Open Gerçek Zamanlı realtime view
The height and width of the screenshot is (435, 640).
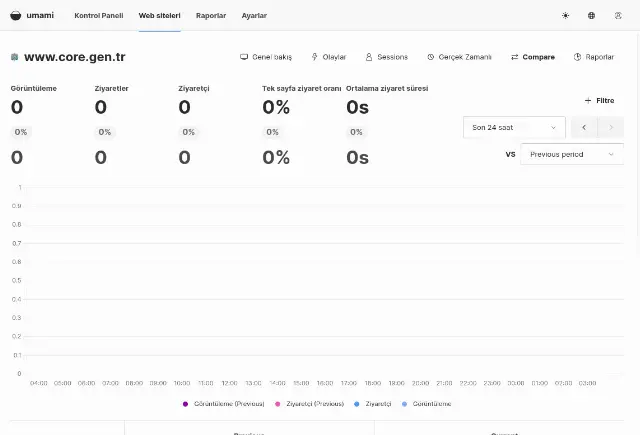[x=459, y=57]
